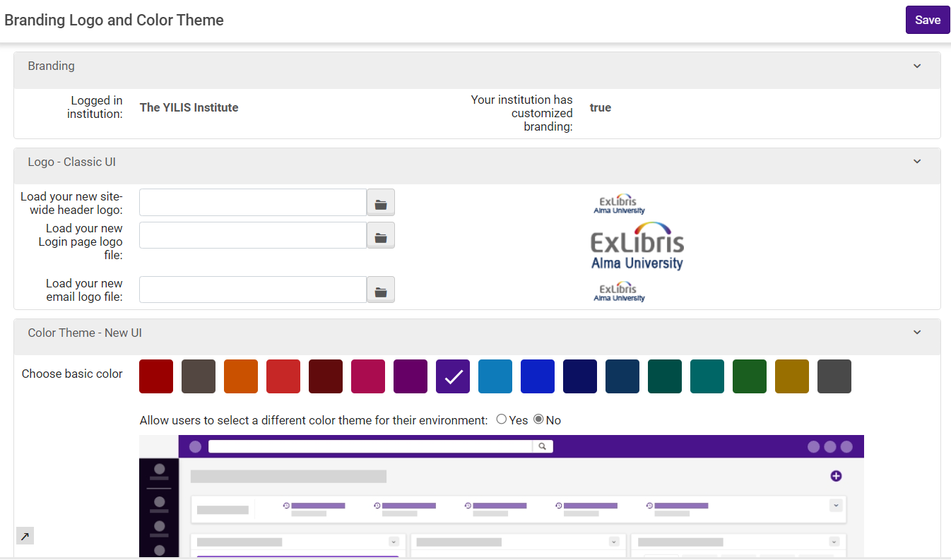Screen dimensions: 951x560
Task: Browse for the email logo file
Action: pyautogui.click(x=381, y=290)
